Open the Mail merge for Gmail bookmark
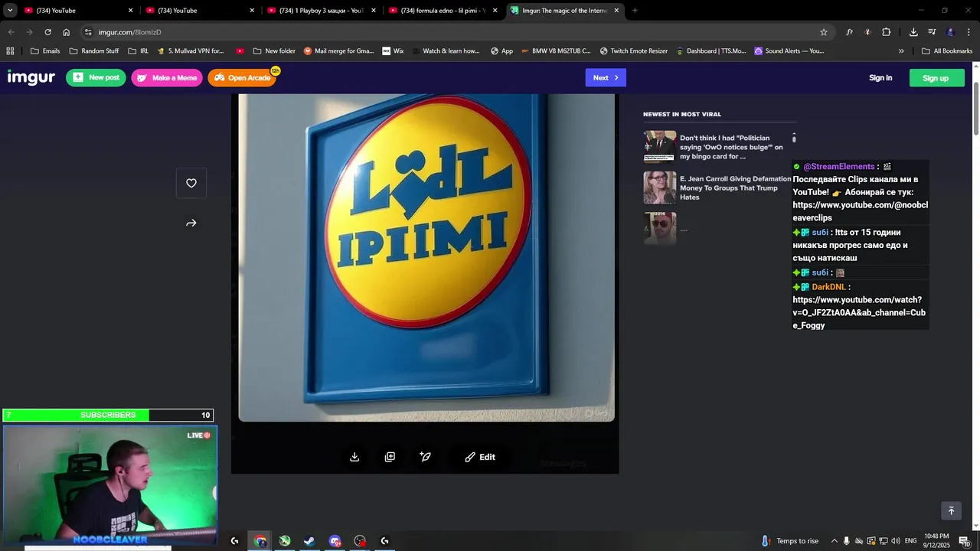 point(338,51)
